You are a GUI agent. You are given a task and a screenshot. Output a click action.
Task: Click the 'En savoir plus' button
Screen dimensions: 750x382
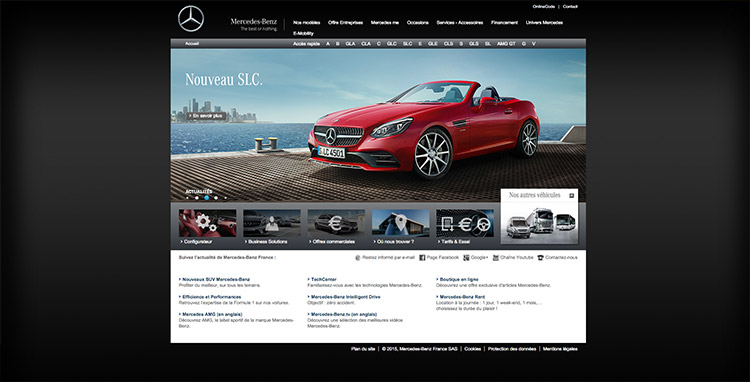pos(206,116)
